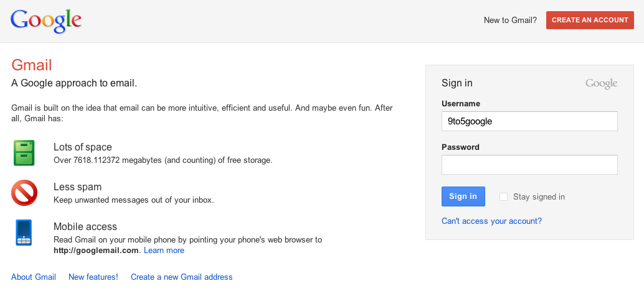Open the About Gmail link
The height and width of the screenshot is (291, 644).
[x=34, y=277]
